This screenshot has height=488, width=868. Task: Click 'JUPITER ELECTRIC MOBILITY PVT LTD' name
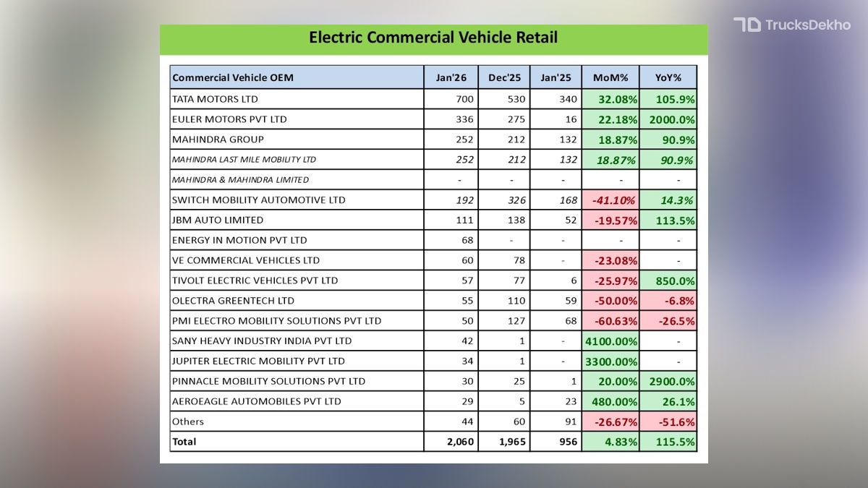(x=258, y=361)
